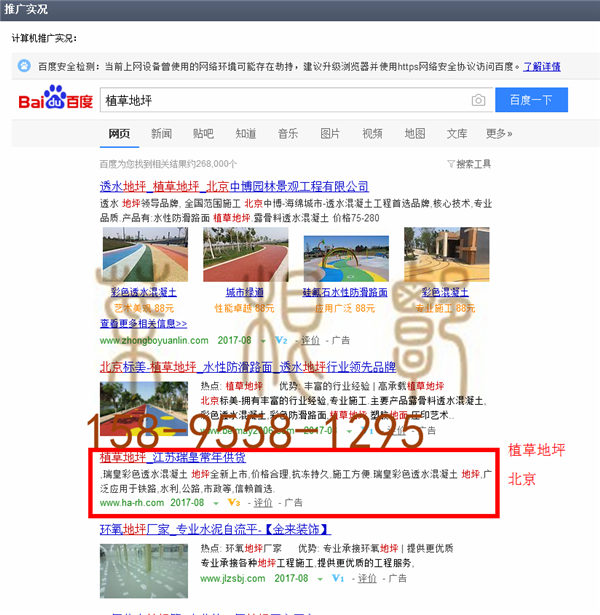
Task: Click the 百度一下 search button
Action: tap(531, 100)
